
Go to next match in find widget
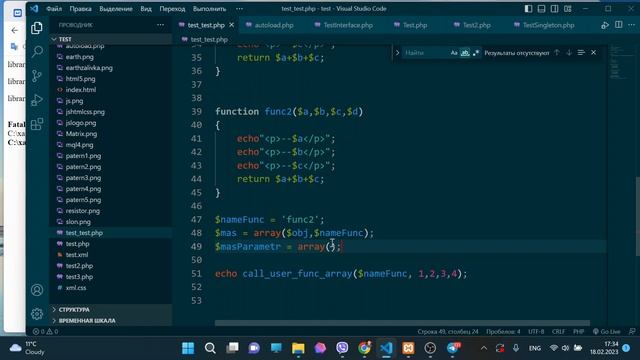click(569, 53)
